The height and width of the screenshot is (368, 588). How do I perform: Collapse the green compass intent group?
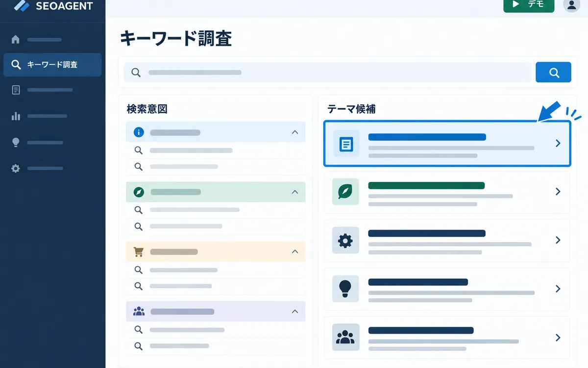(294, 192)
